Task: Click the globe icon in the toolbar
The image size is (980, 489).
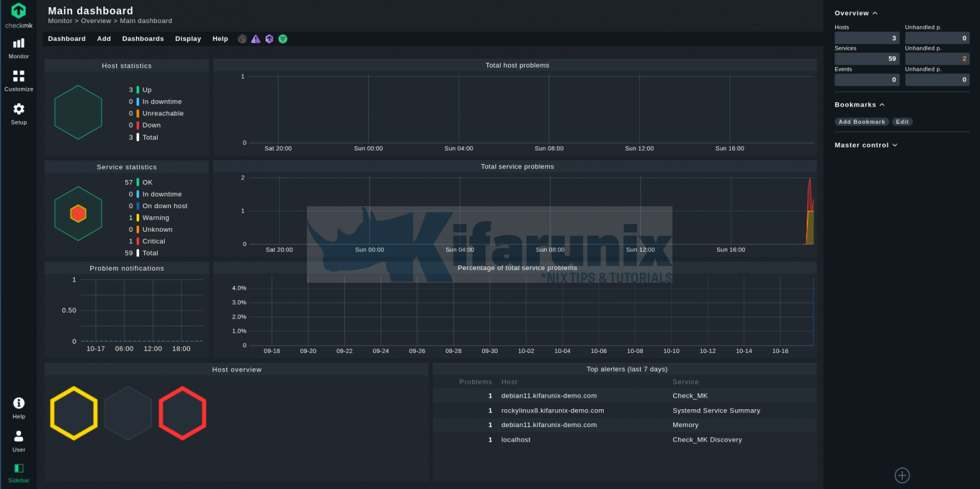Action: [242, 38]
